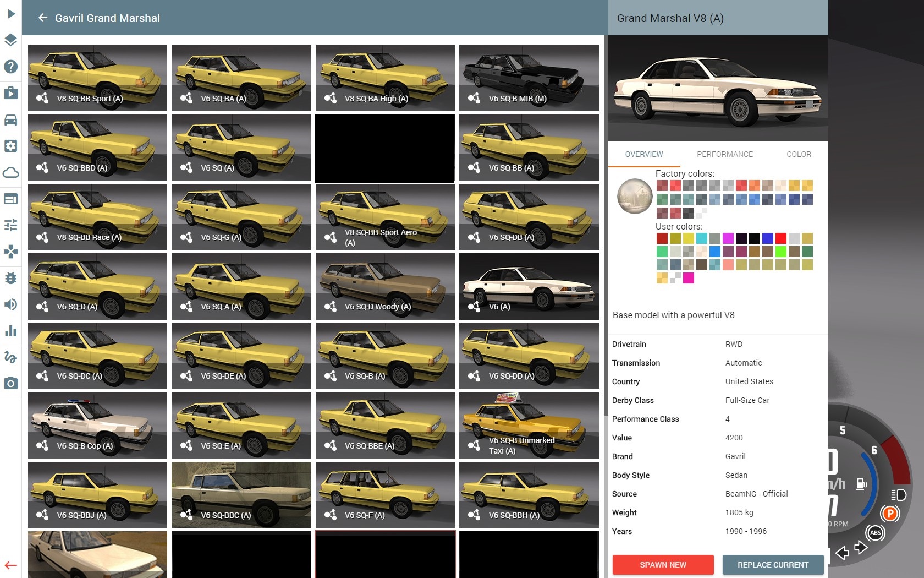Click the Spawn New button
The width and height of the screenshot is (924, 578).
pyautogui.click(x=663, y=565)
